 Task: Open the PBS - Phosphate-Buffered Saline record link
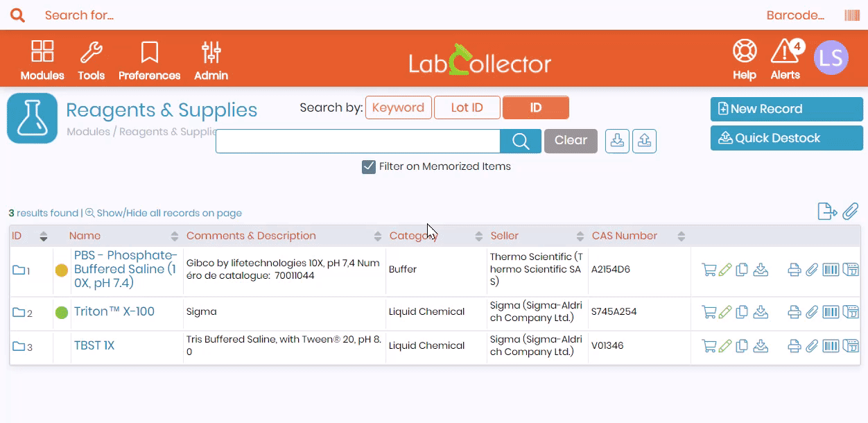(x=125, y=269)
